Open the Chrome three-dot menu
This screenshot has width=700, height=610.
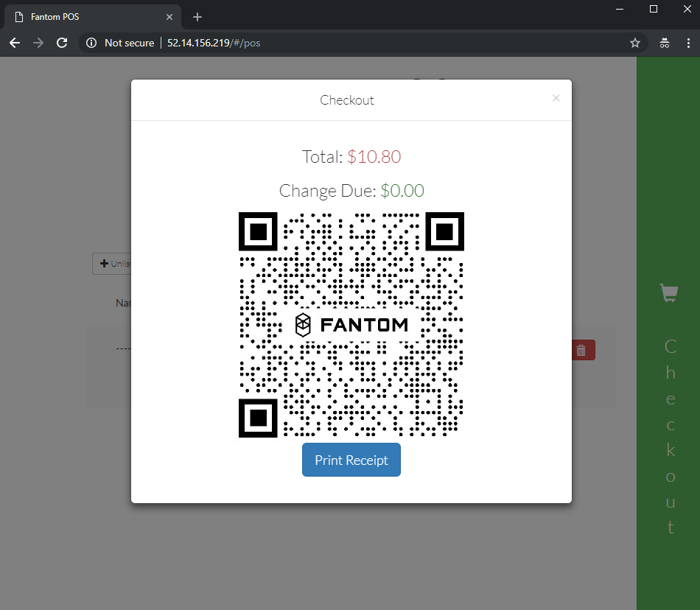point(688,43)
